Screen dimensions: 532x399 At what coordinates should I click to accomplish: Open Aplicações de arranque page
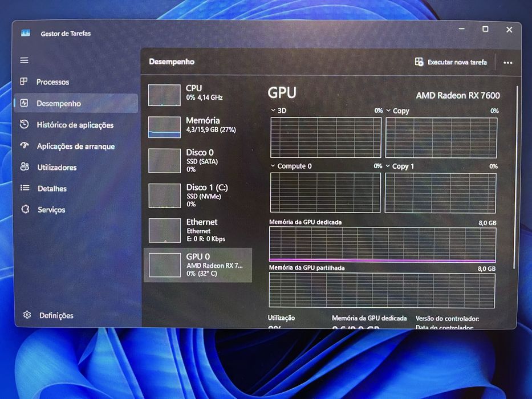(x=76, y=146)
